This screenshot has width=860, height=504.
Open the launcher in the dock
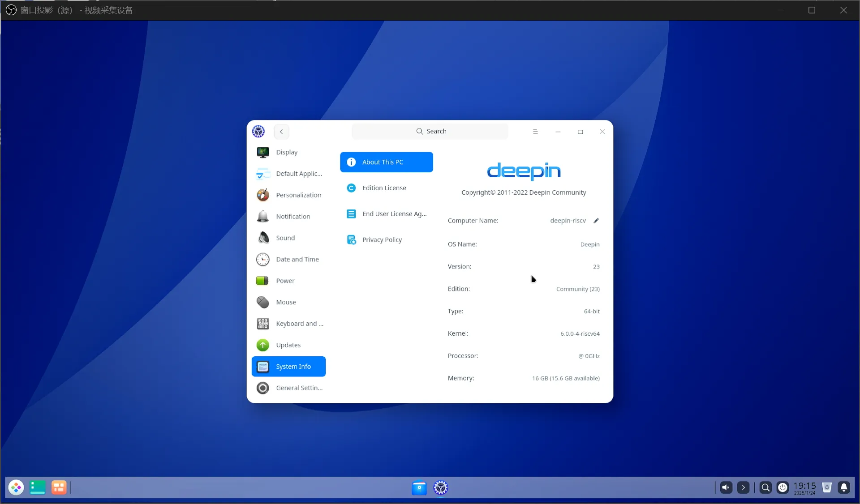16,487
